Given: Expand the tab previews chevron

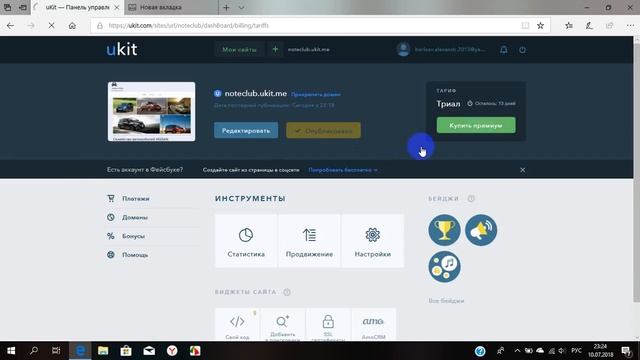Looking at the screenshot, I should (x=241, y=7).
